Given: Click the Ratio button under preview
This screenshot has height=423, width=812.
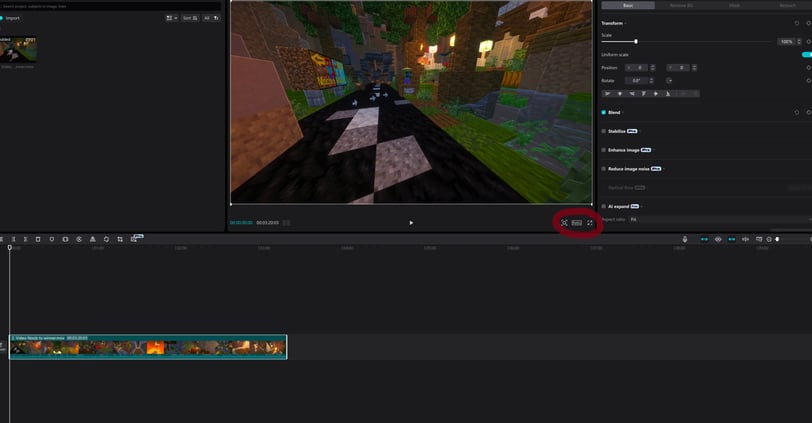Looking at the screenshot, I should click(577, 223).
